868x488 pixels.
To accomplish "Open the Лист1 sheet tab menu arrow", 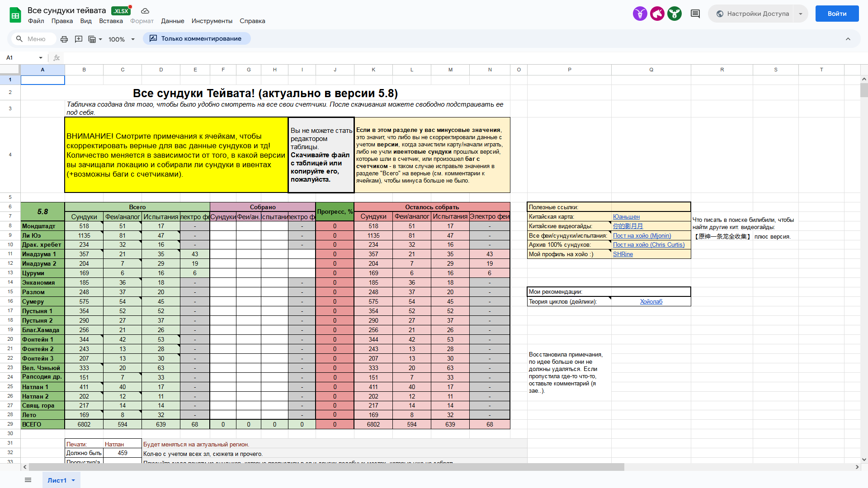I will point(73,480).
